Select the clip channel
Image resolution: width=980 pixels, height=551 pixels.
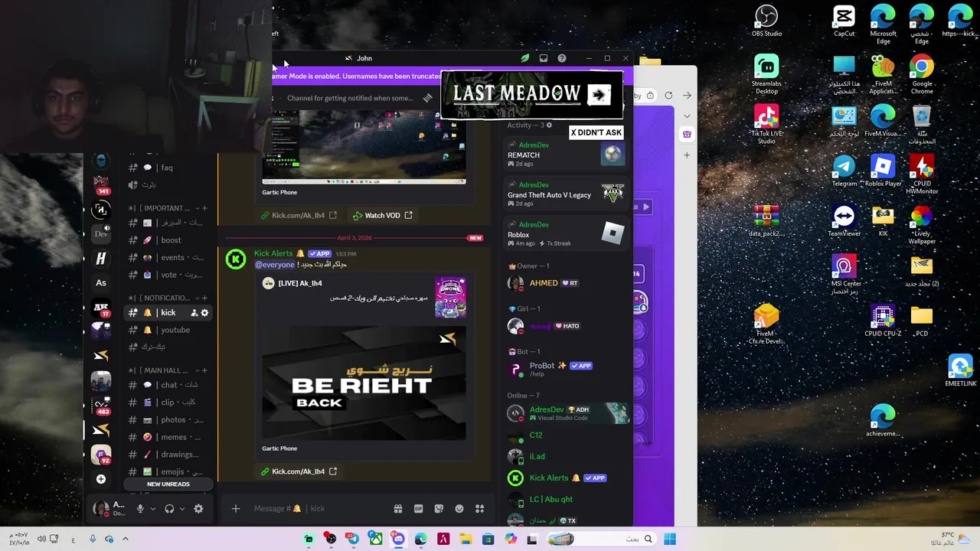pyautogui.click(x=167, y=402)
